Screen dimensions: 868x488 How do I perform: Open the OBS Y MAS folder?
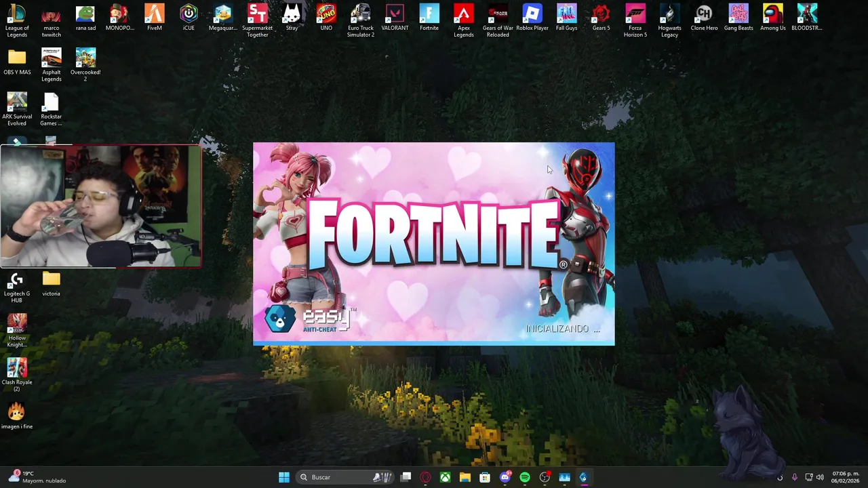pos(17,62)
